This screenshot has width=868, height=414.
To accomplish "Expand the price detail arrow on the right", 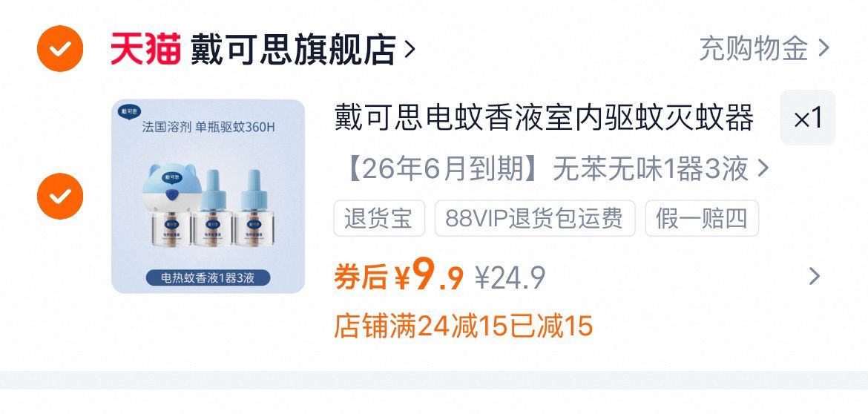I will pos(815,276).
